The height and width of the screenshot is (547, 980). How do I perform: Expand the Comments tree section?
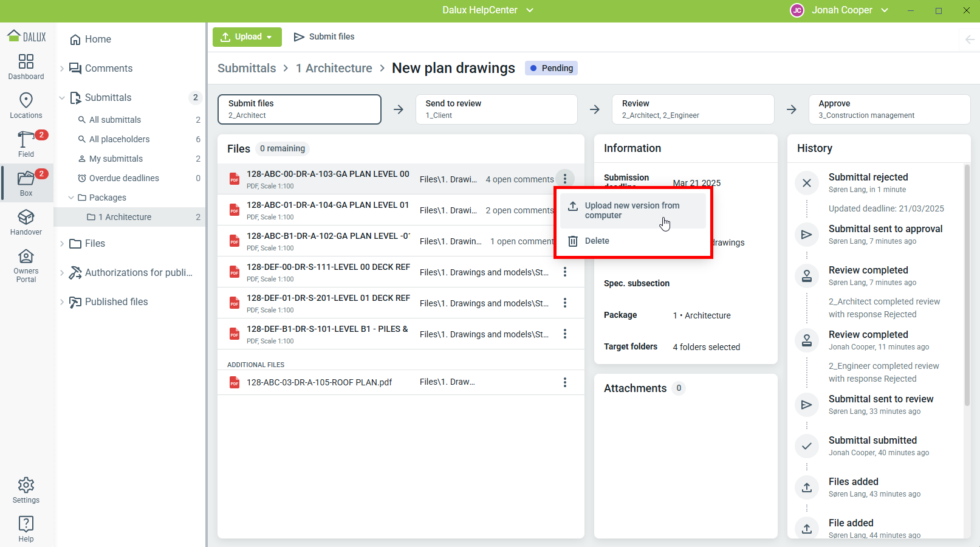[62, 69]
